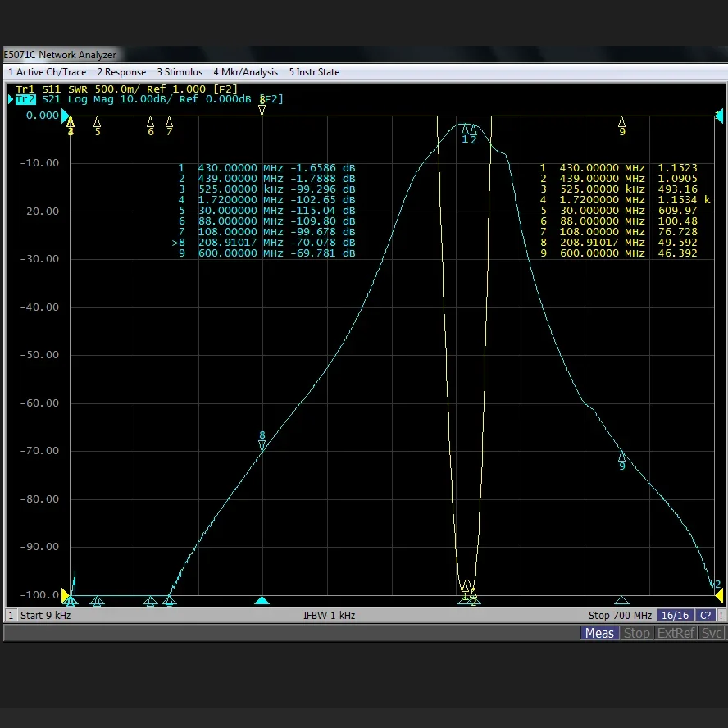This screenshot has height=728, width=728.
Task: Click the Stop 700 MHz field
Action: (620, 615)
